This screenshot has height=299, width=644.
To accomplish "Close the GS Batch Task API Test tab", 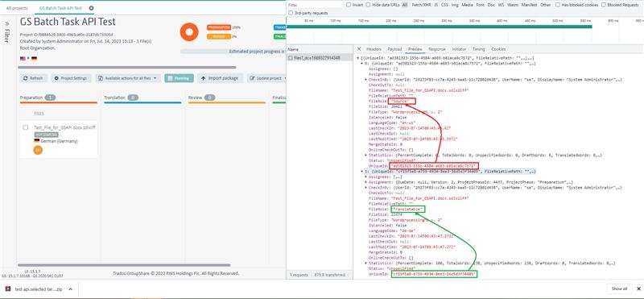I will [91, 8].
